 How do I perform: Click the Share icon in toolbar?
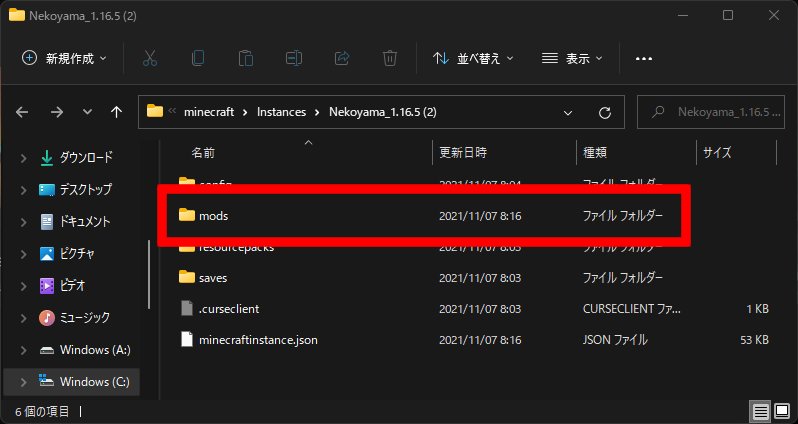(341, 59)
